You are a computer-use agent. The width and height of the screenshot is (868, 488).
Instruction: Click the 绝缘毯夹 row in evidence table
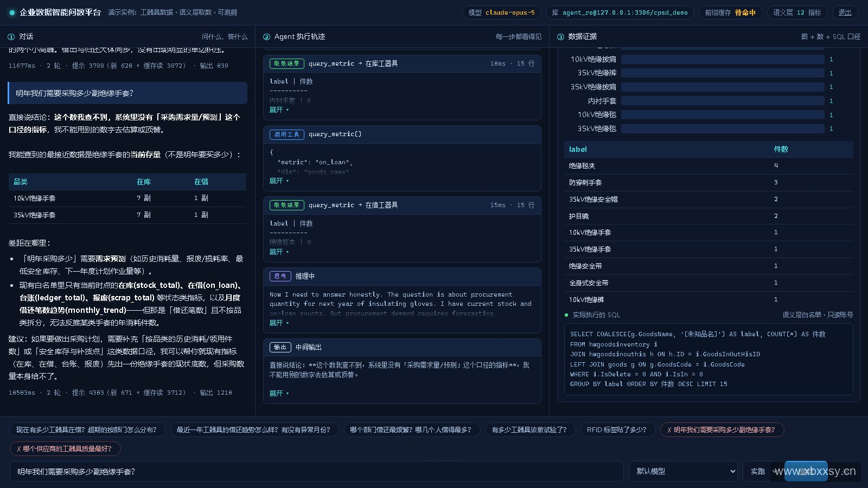pyautogui.click(x=709, y=166)
